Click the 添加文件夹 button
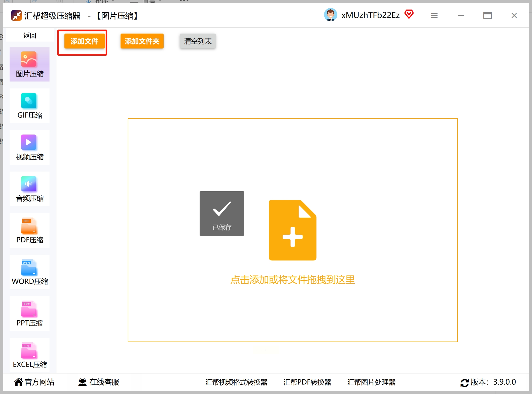The height and width of the screenshot is (394, 532). 142,41
